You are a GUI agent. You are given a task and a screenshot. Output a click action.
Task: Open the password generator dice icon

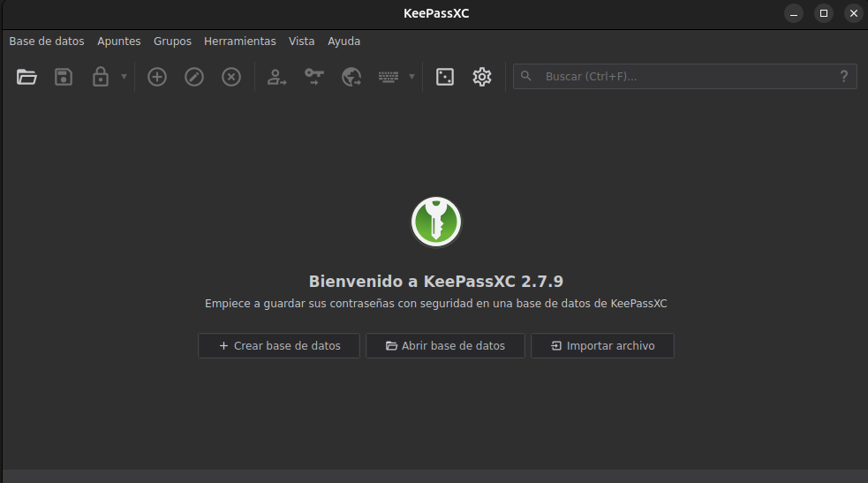point(445,77)
